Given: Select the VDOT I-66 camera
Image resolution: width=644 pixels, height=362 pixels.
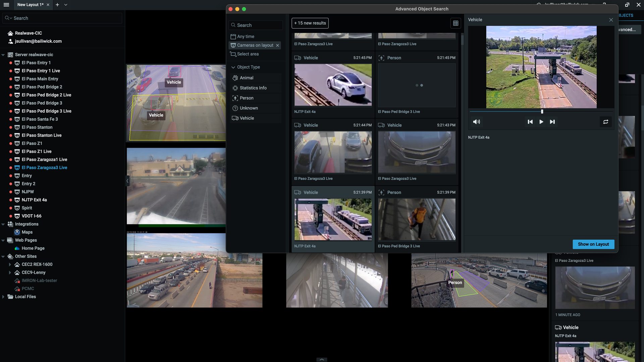Looking at the screenshot, I should [32, 216].
